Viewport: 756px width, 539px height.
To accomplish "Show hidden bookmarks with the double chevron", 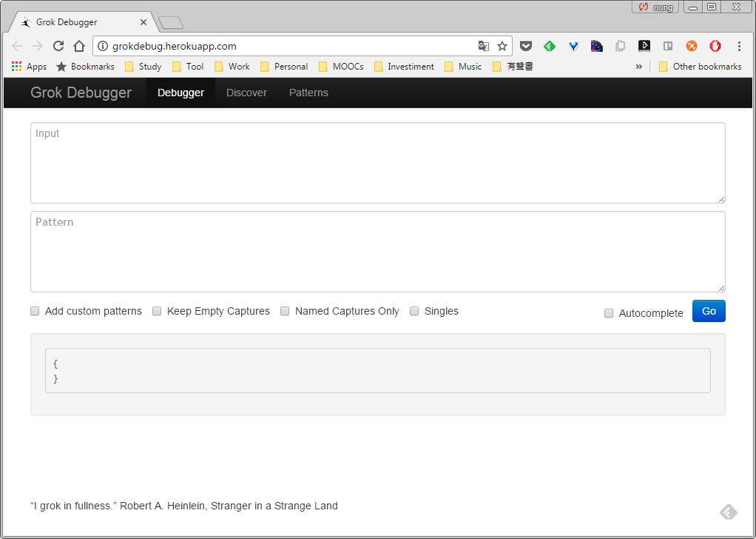I will click(639, 67).
